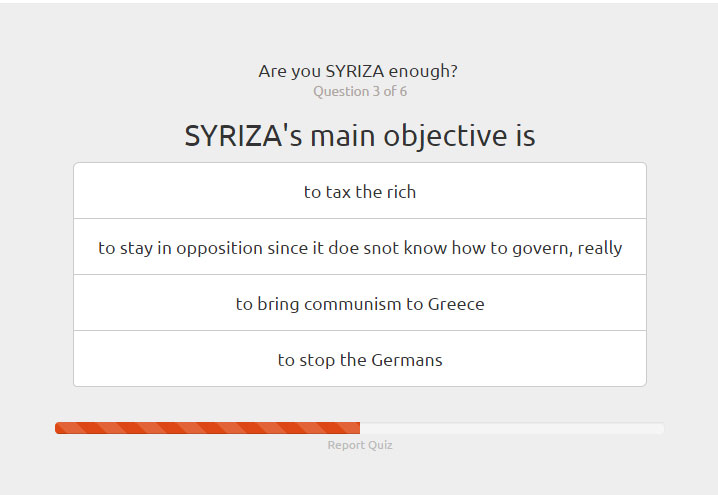Viewport: 718px width, 495px height.
Task: Choose the second answer row about opposition
Action: pos(360,247)
